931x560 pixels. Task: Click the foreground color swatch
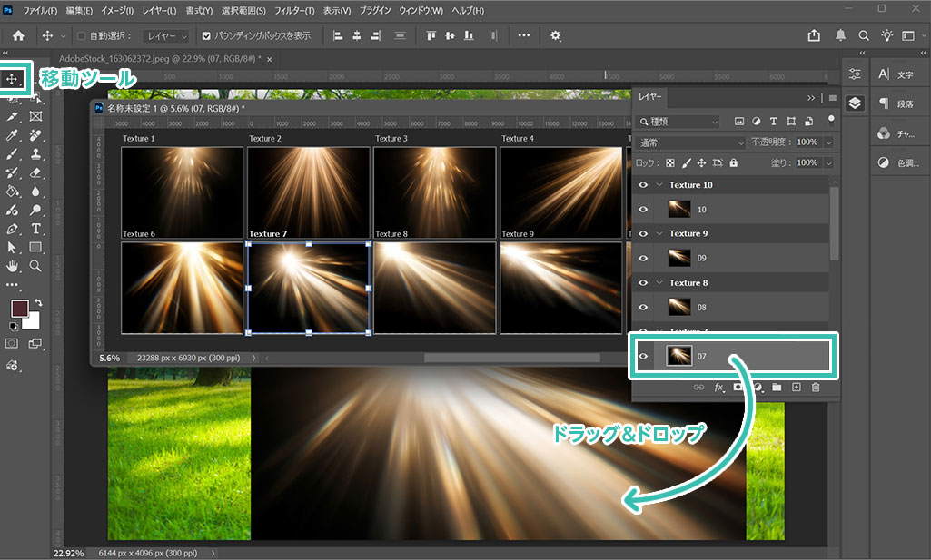pyautogui.click(x=19, y=309)
